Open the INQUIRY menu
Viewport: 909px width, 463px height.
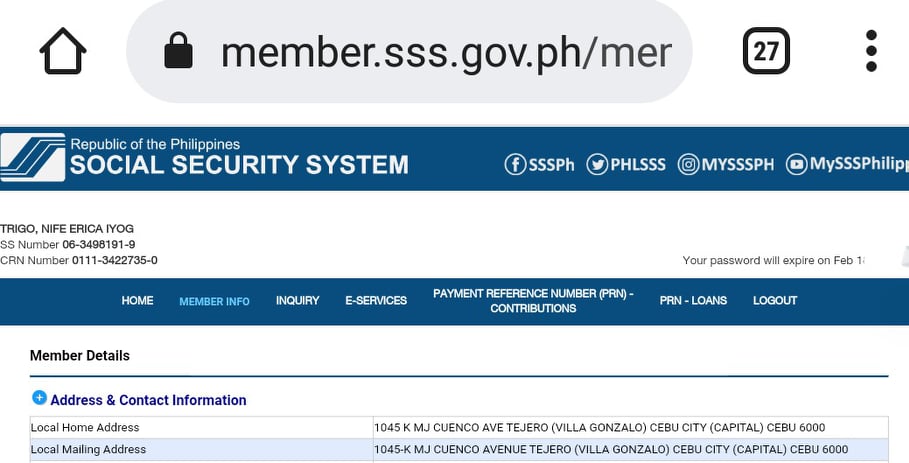[297, 301]
